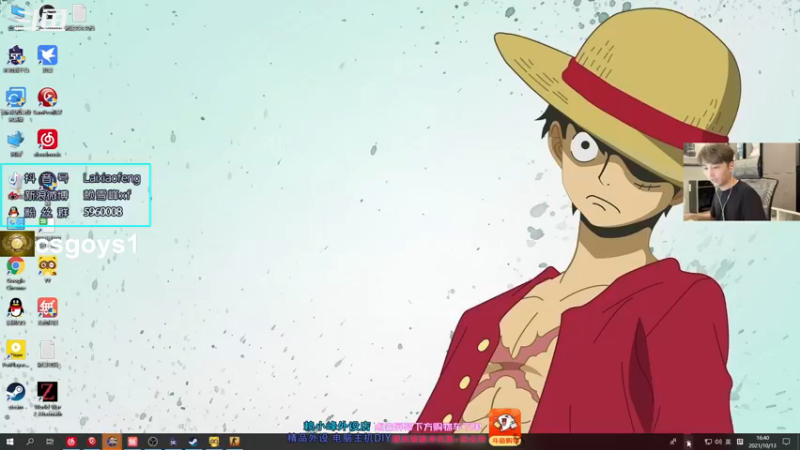Open the Google Chrome desktop shortcut

[x=16, y=266]
